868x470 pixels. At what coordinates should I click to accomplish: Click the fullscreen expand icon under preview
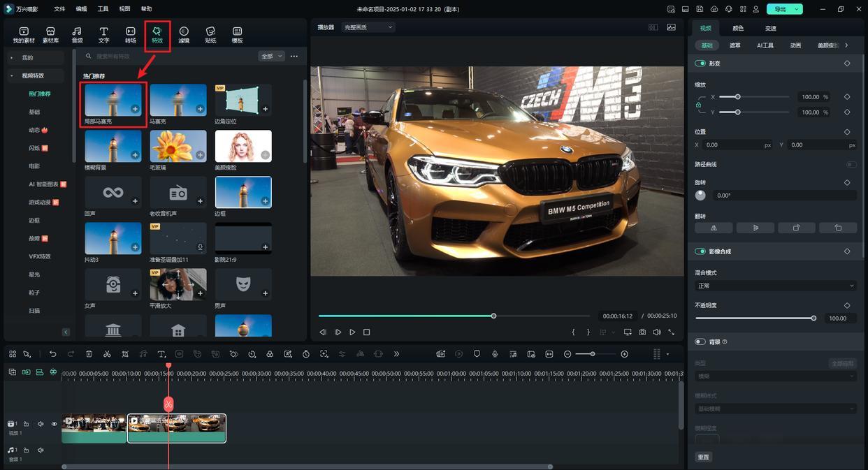click(671, 332)
